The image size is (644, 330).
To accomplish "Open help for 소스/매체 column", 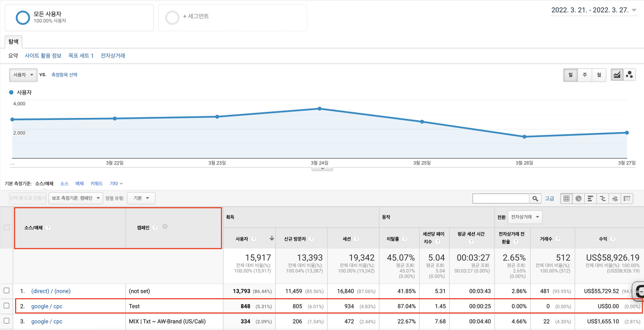I will click(x=48, y=228).
